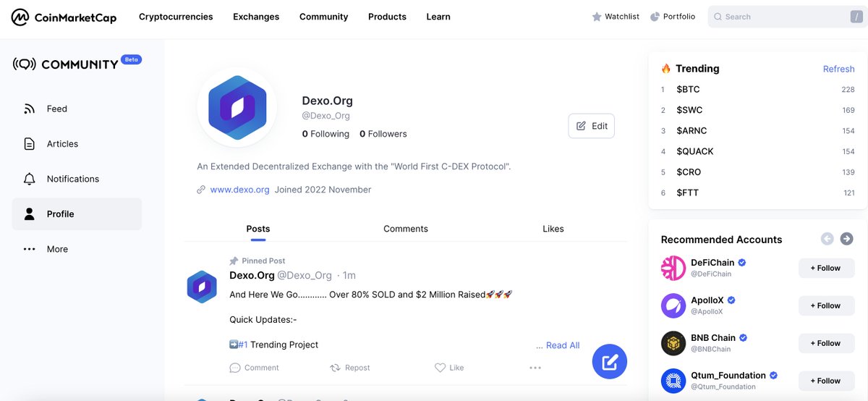
Task: Follow the DeFiChain account
Action: click(x=825, y=268)
